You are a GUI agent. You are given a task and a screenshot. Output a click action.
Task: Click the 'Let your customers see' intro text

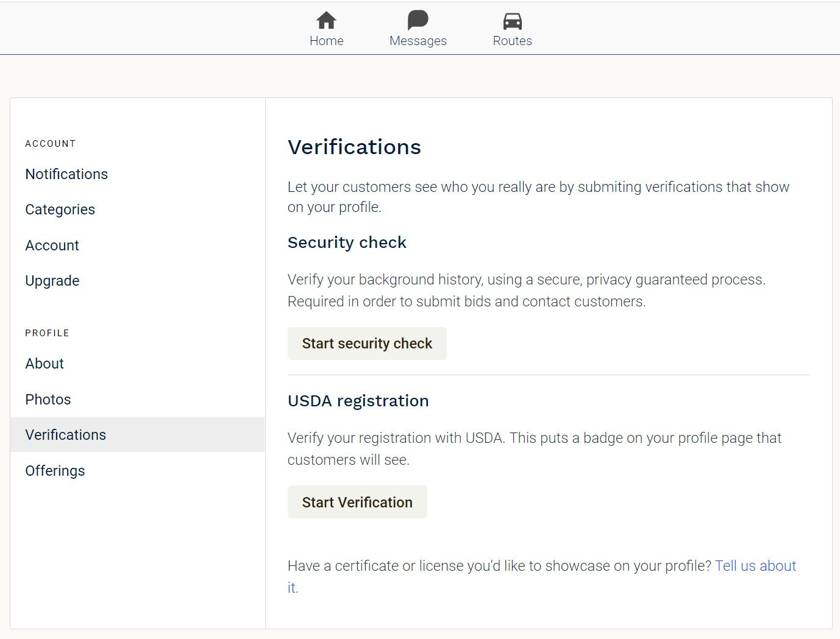click(538, 197)
